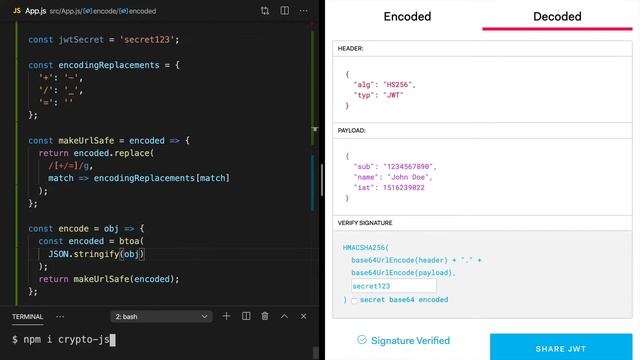Click the base64UrlEncode(header) line
The width and height of the screenshot is (640, 360).
coord(416,260)
